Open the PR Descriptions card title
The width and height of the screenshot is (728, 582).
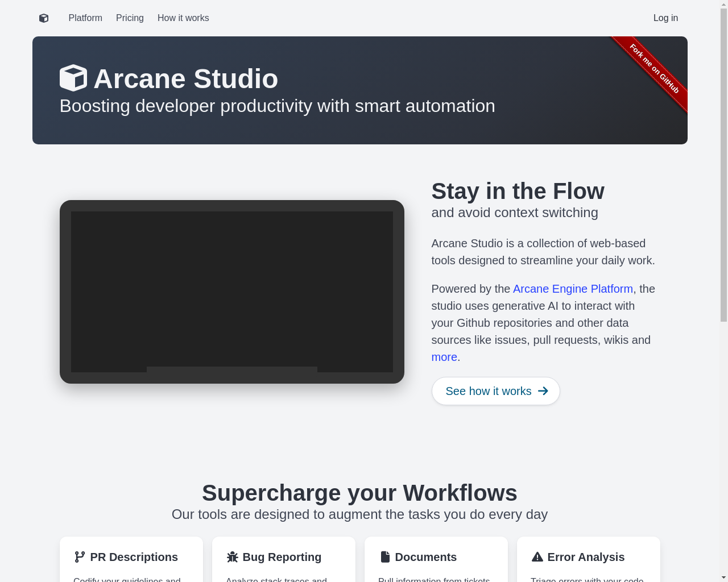134,557
